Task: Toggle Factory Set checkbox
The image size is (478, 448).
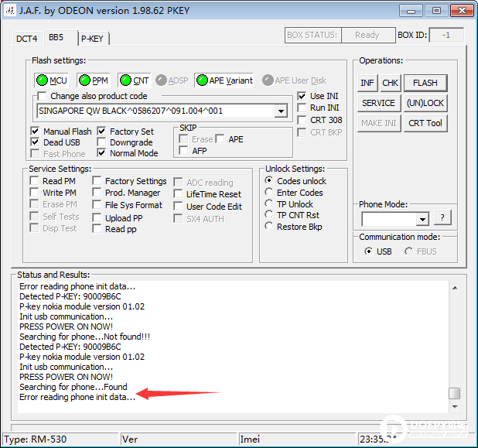Action: pos(101,131)
